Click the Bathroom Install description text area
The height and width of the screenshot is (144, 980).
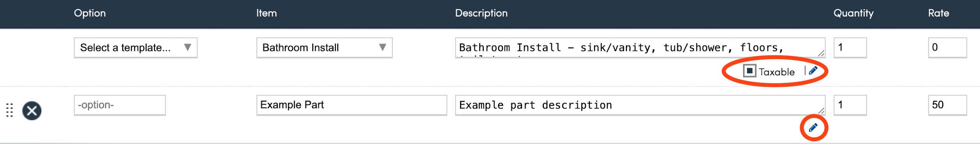(640, 48)
